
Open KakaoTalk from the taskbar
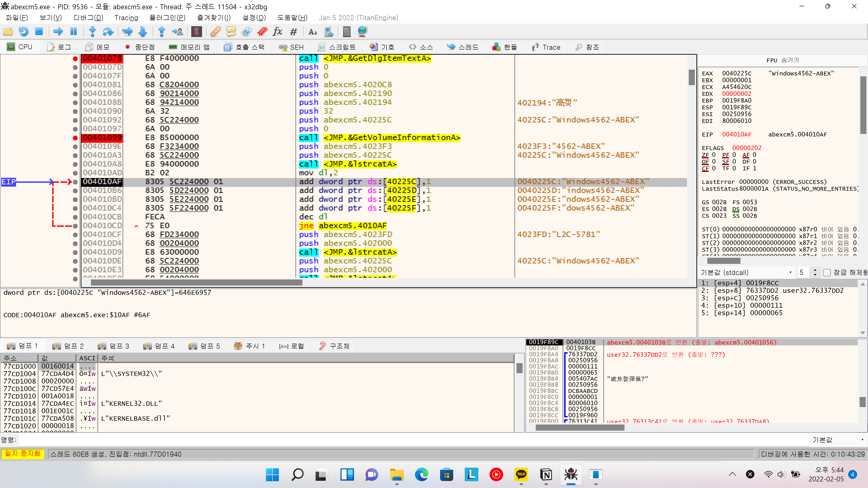coord(521,474)
